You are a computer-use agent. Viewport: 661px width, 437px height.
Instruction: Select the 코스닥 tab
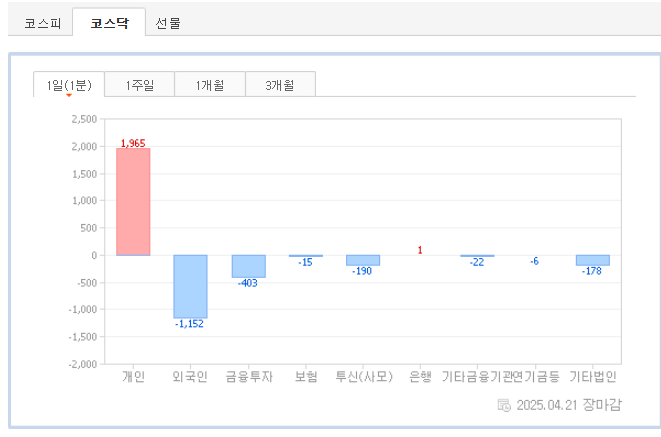pos(109,22)
